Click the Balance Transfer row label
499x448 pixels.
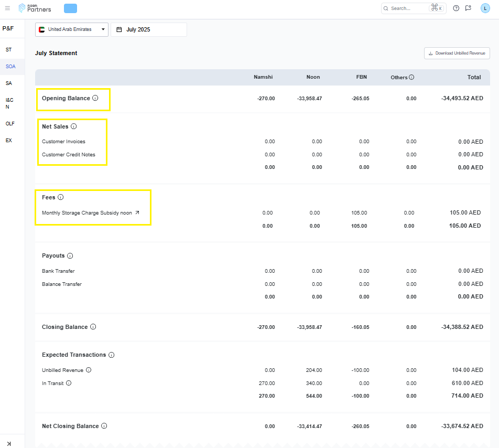click(62, 284)
